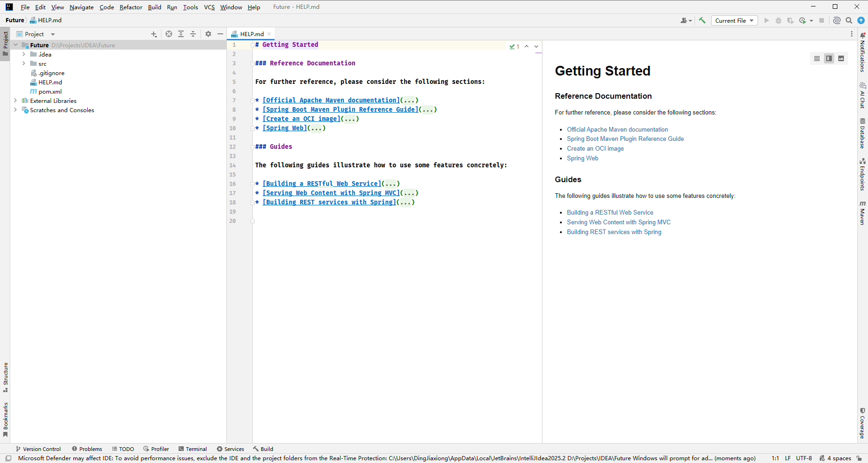Click Collapse All in Project panel

193,34
